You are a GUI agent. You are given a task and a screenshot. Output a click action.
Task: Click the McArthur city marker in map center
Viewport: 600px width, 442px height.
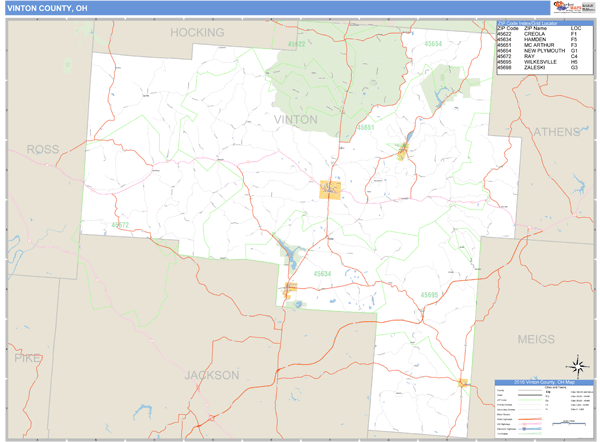tap(330, 188)
